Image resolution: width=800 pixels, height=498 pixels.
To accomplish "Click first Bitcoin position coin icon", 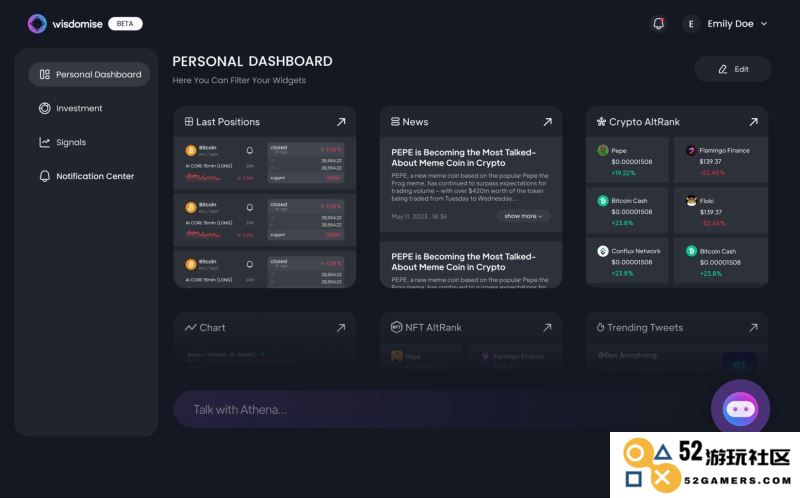I will [x=191, y=151].
